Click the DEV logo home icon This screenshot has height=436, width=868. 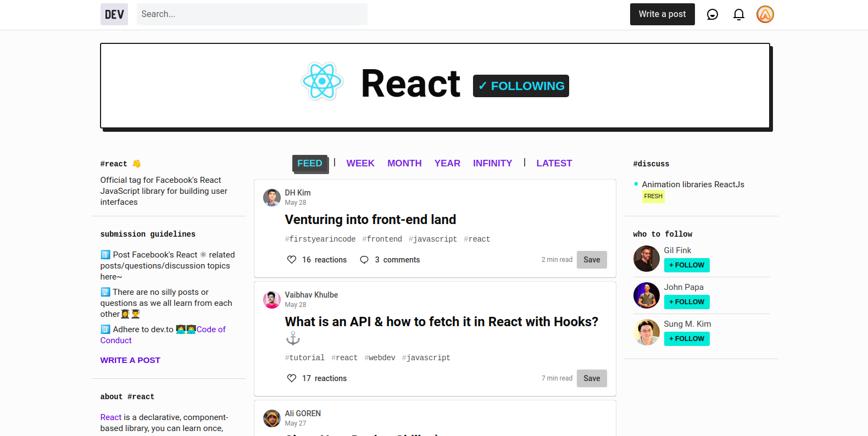[114, 14]
